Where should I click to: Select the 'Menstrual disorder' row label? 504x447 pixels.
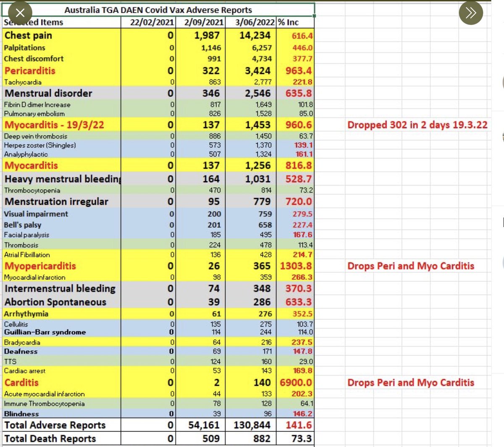(x=48, y=93)
